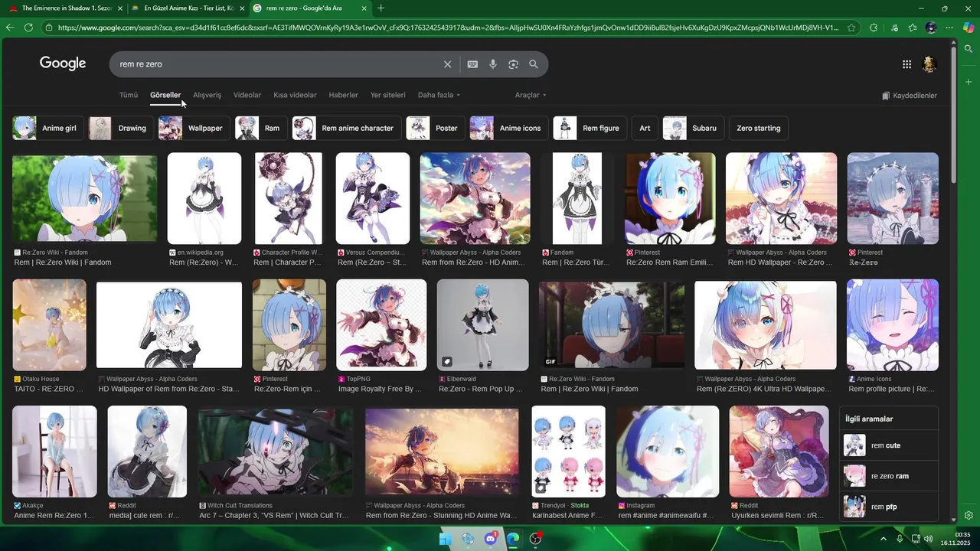Close the rem re zero browser tab
Image resolution: width=980 pixels, height=551 pixels.
pos(364,8)
